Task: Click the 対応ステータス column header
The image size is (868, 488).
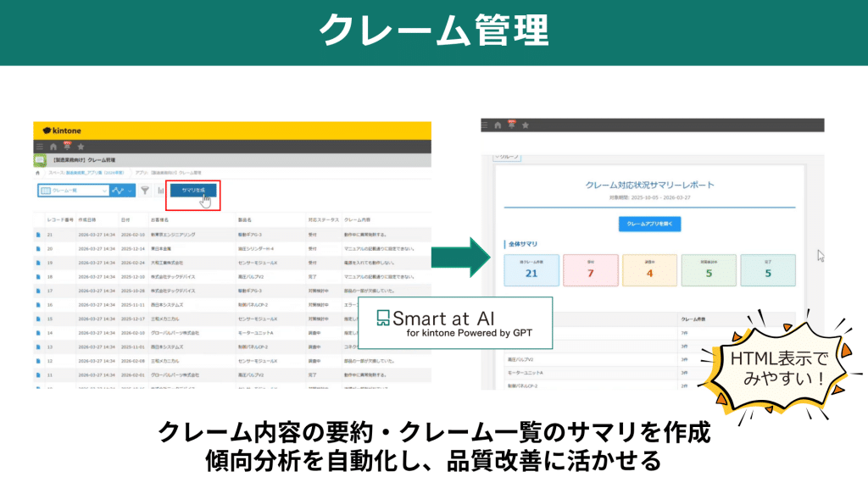Action: 323,219
